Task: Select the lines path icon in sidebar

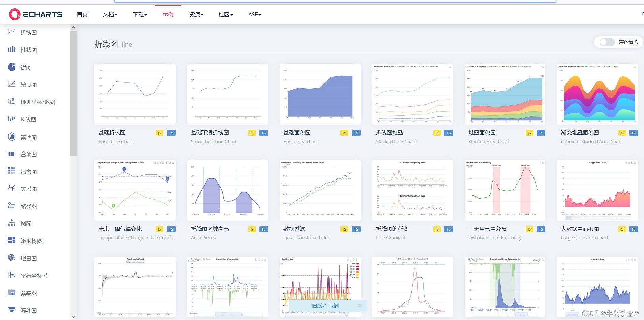Action: pos(12,205)
